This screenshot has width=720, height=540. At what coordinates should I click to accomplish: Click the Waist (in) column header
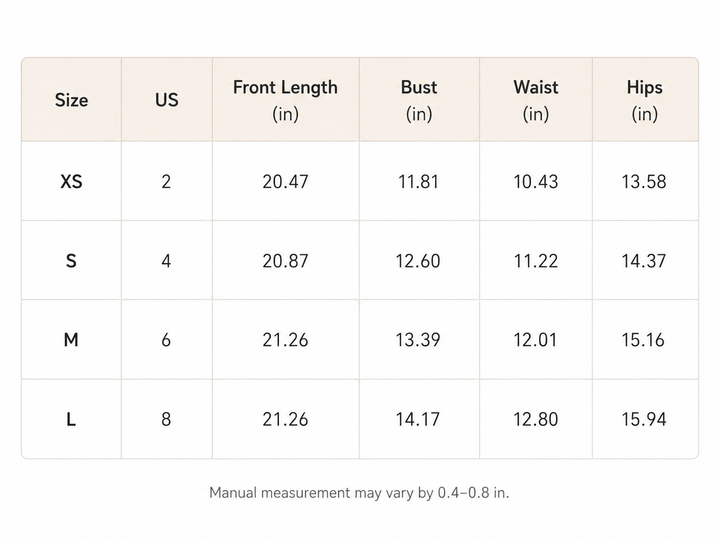(536, 100)
